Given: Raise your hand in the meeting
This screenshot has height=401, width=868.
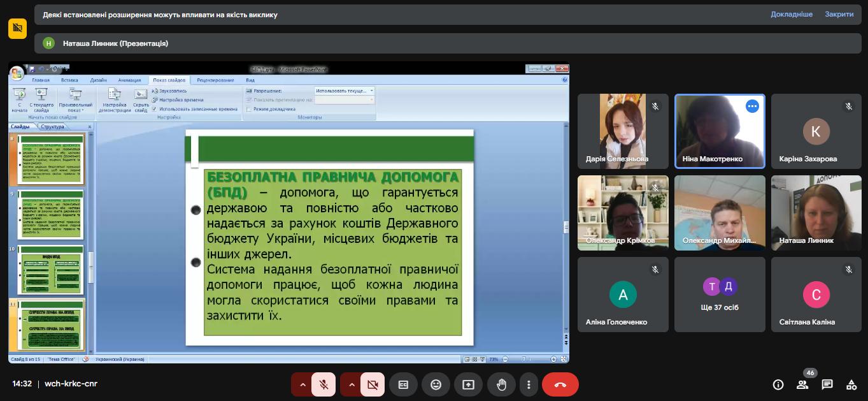Looking at the screenshot, I should click(x=501, y=384).
